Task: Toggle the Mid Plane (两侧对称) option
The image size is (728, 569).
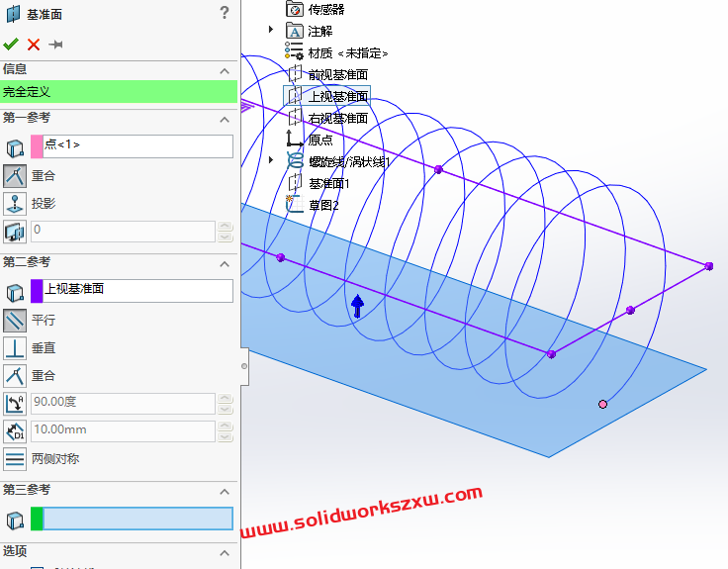Action: [x=15, y=459]
